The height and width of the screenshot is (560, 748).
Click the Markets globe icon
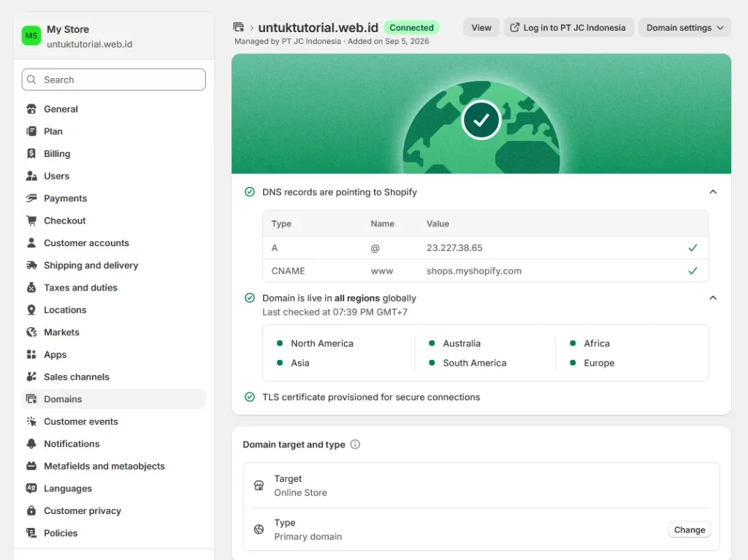31,332
